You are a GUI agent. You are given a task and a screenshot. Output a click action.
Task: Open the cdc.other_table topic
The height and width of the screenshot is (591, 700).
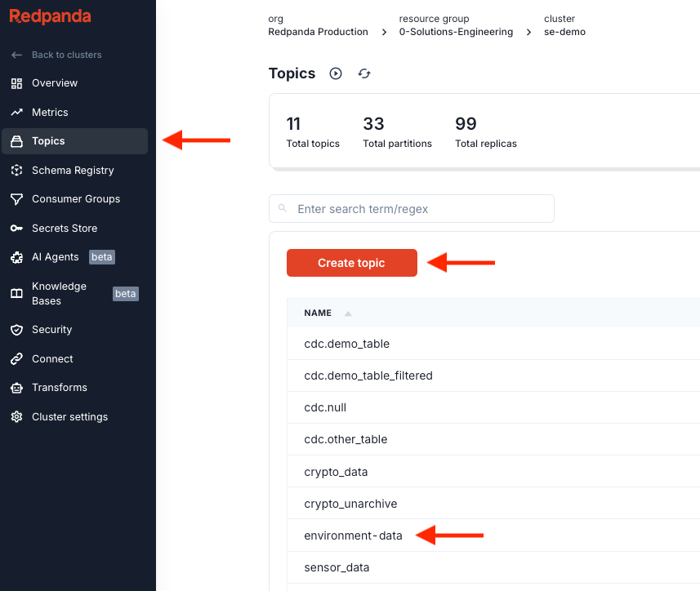coord(346,439)
